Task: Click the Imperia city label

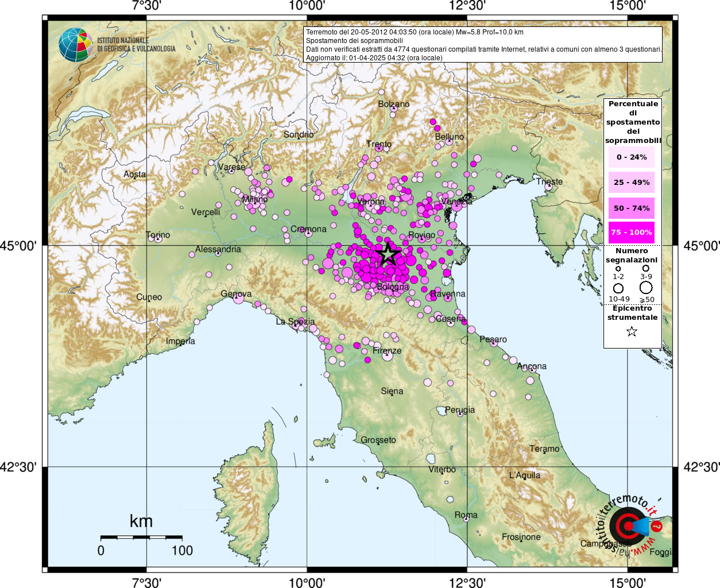Action: coord(180,341)
